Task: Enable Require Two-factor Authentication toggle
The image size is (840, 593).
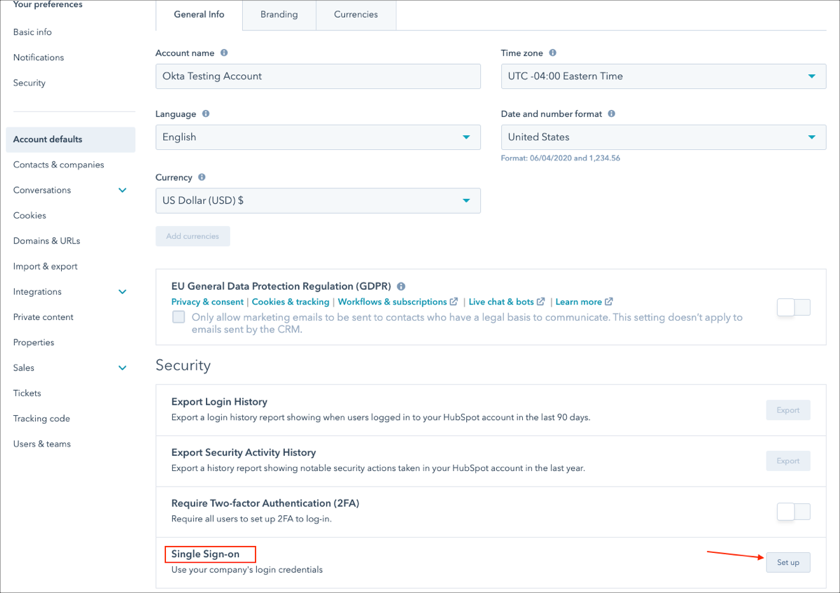Action: pyautogui.click(x=793, y=511)
